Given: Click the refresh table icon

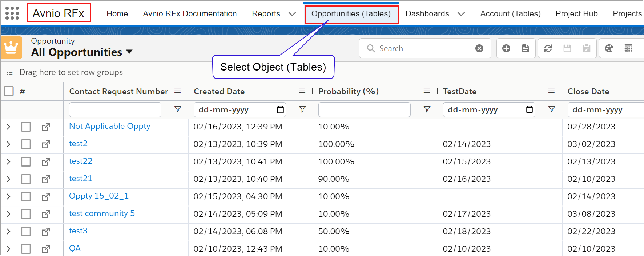Looking at the screenshot, I should point(548,48).
